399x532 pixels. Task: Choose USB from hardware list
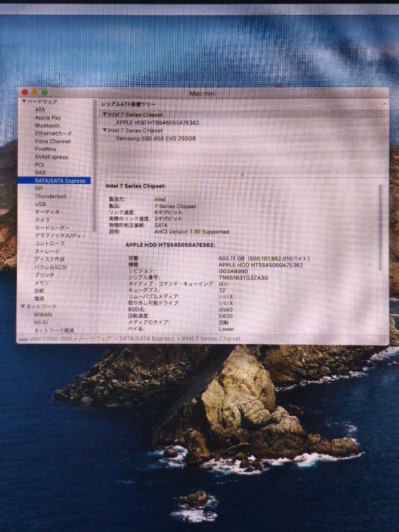[40, 204]
